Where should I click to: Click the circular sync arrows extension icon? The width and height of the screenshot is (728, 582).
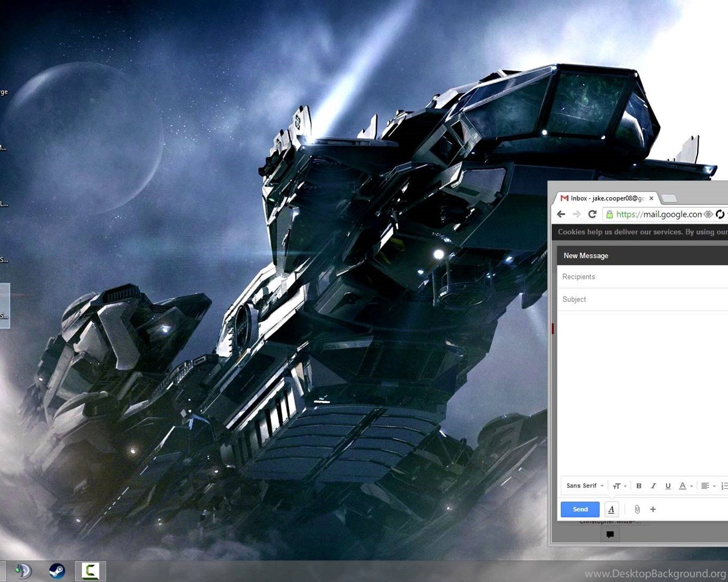(720, 214)
